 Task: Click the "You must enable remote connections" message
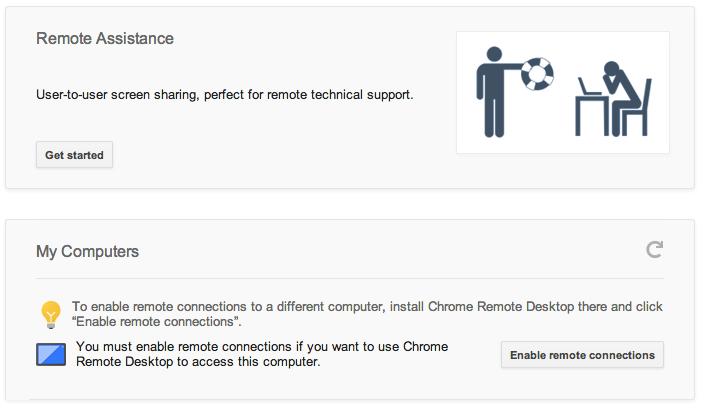[261, 347]
